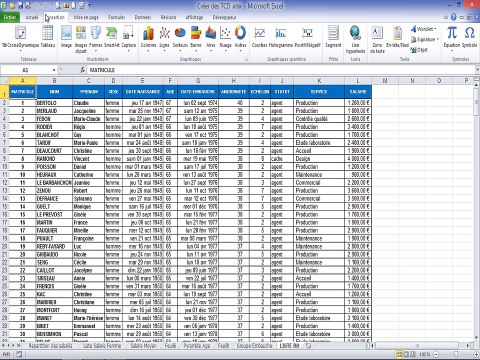Insert a Lien hypertexte
Viewport: 480px width, 360px height.
coord(355,39)
